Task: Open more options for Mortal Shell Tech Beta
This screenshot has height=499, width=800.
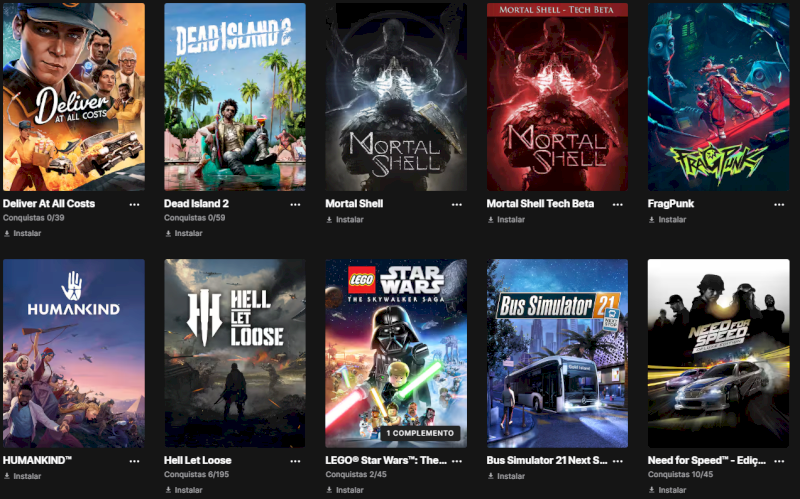Action: click(618, 205)
